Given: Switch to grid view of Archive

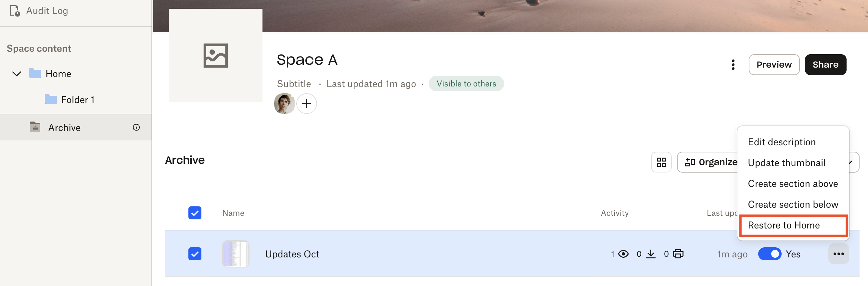Looking at the screenshot, I should pos(661,162).
